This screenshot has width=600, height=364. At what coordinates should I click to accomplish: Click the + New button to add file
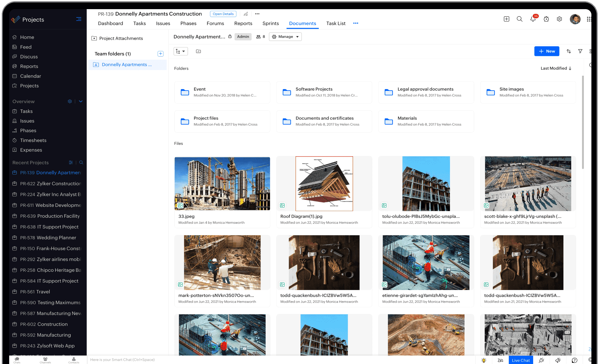click(546, 51)
